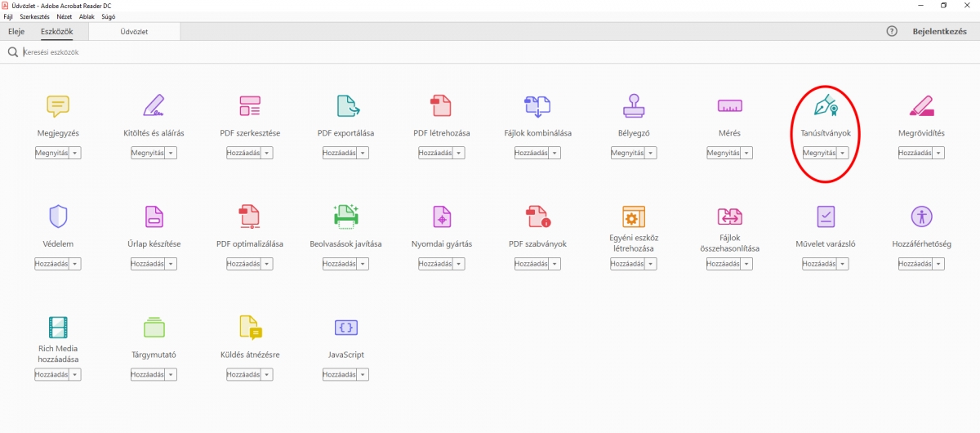Click the Fájlok kombinálása icon
This screenshot has width=980, height=433.
click(x=537, y=105)
